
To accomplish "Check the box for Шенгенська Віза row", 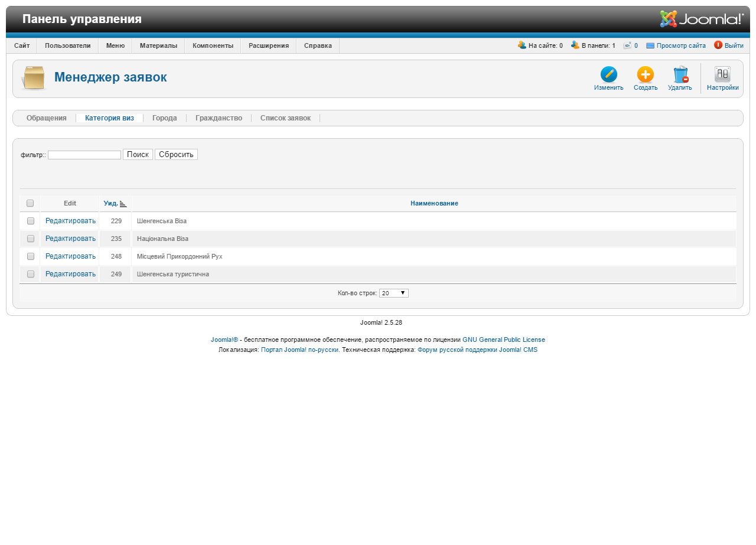I will coord(31,221).
